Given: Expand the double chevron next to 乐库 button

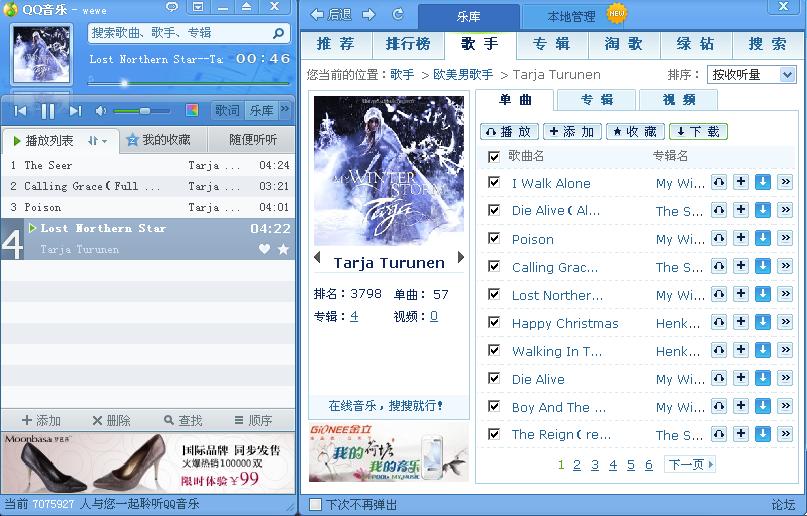Looking at the screenshot, I should tap(285, 110).
